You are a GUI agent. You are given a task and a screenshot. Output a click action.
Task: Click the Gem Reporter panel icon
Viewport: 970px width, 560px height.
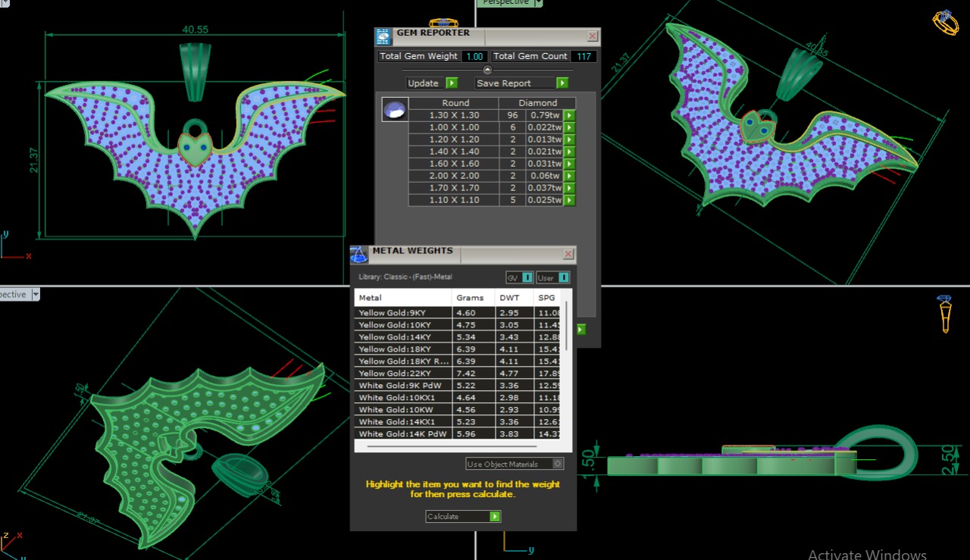pos(384,36)
